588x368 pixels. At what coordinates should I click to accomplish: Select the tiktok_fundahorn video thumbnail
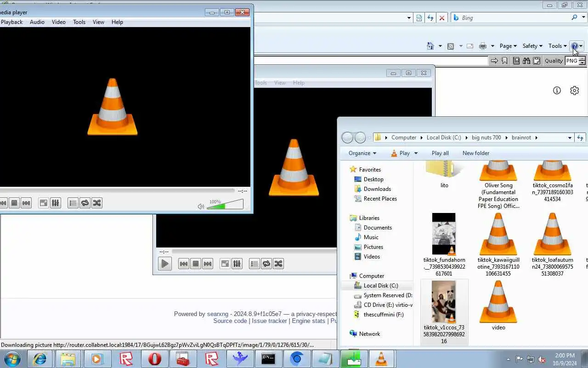(x=444, y=234)
